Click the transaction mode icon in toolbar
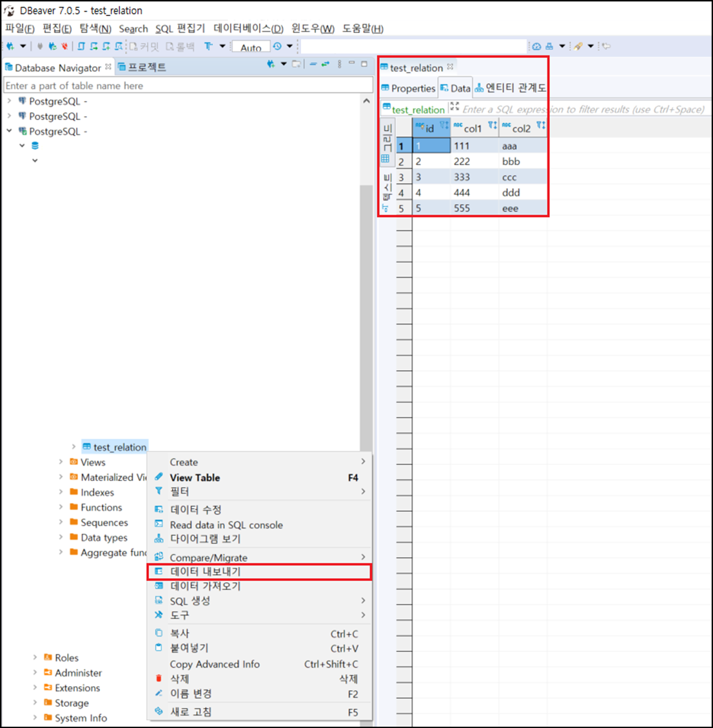 pyautogui.click(x=208, y=46)
